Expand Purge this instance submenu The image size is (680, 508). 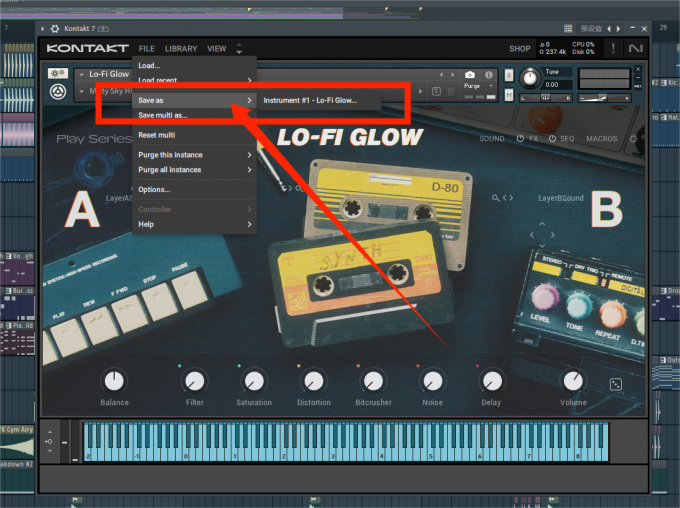tap(249, 155)
